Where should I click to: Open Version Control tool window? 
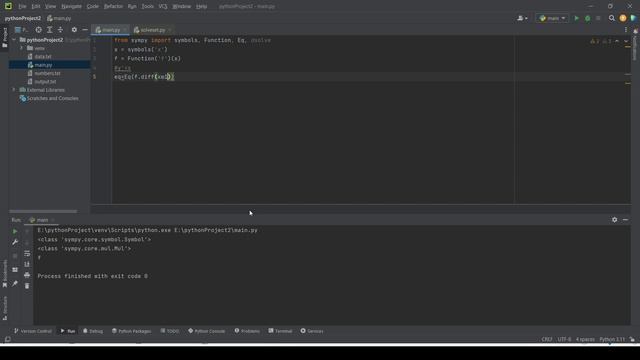(x=33, y=331)
